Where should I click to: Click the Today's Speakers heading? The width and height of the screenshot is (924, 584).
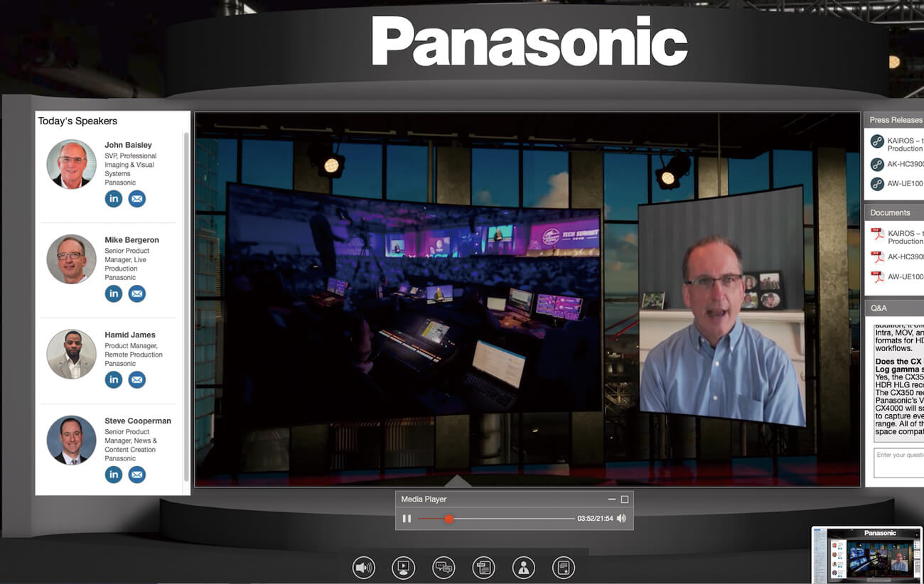click(77, 121)
